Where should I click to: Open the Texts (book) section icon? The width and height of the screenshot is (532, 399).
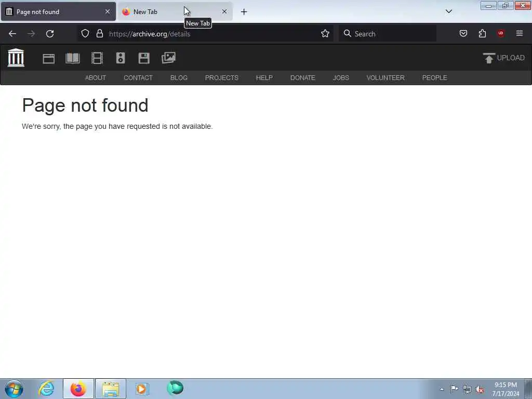(73, 58)
